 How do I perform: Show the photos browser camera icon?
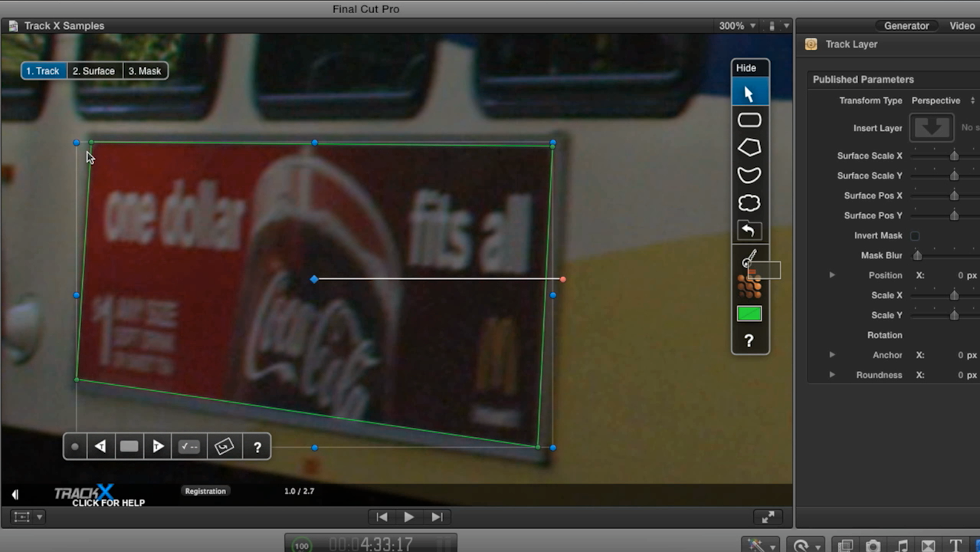coord(873,547)
